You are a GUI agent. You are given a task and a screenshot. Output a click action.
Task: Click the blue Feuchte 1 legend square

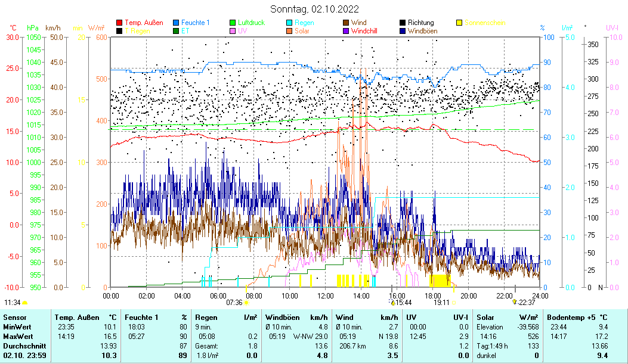pos(177,23)
